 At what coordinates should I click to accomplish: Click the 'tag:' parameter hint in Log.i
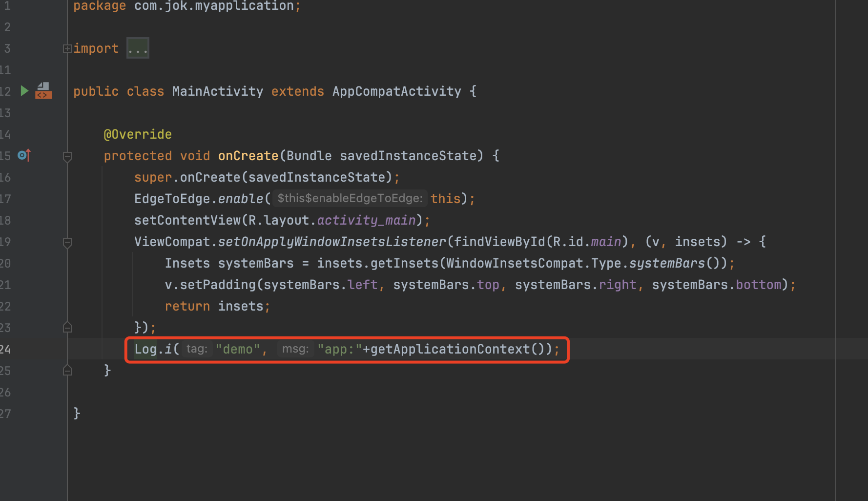click(197, 349)
